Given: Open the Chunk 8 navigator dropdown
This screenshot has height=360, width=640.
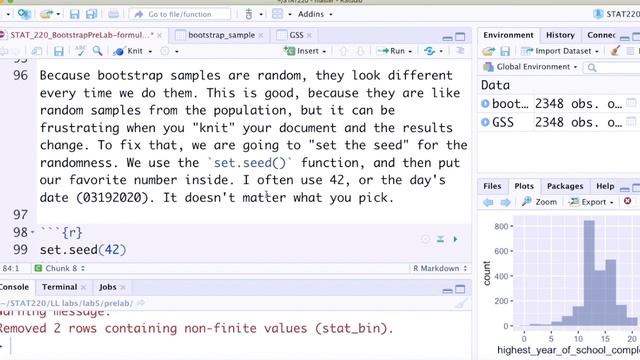Looking at the screenshot, I should [x=60, y=268].
